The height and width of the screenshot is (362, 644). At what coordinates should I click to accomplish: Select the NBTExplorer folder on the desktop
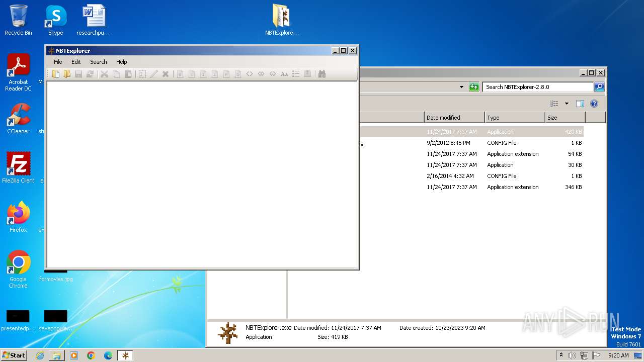point(282,20)
